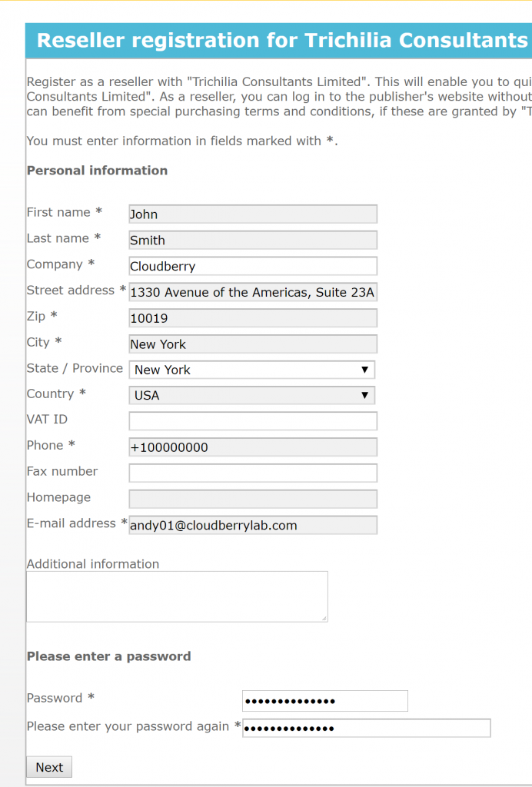Click inside the Additional information text area
Image resolution: width=532 pixels, height=787 pixels.
click(x=177, y=596)
